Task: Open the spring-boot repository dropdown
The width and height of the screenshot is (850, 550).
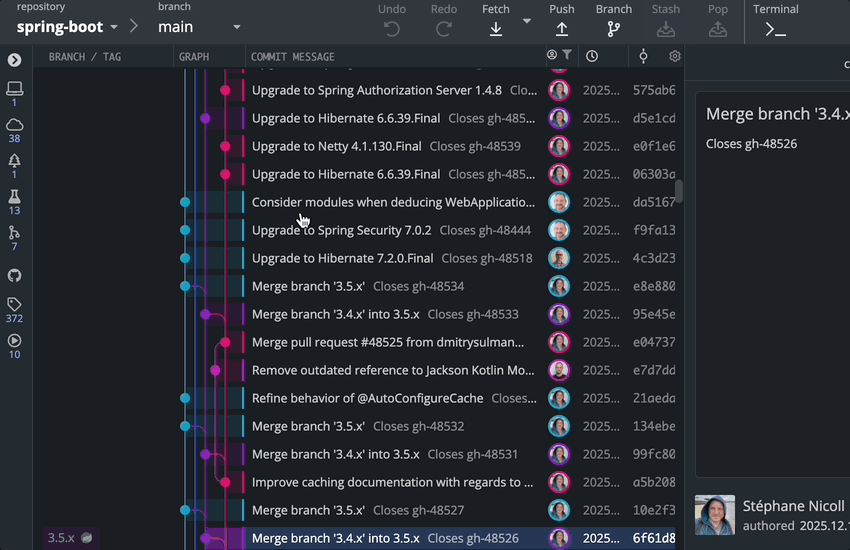Action: tap(67, 27)
